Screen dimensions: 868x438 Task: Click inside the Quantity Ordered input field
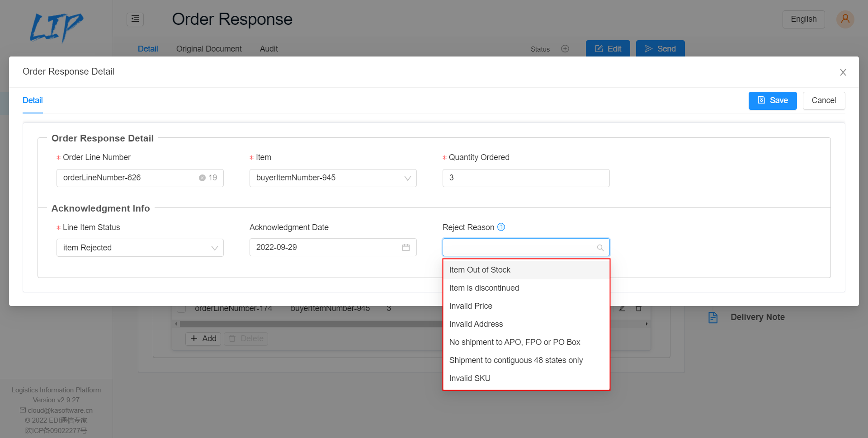(526, 178)
